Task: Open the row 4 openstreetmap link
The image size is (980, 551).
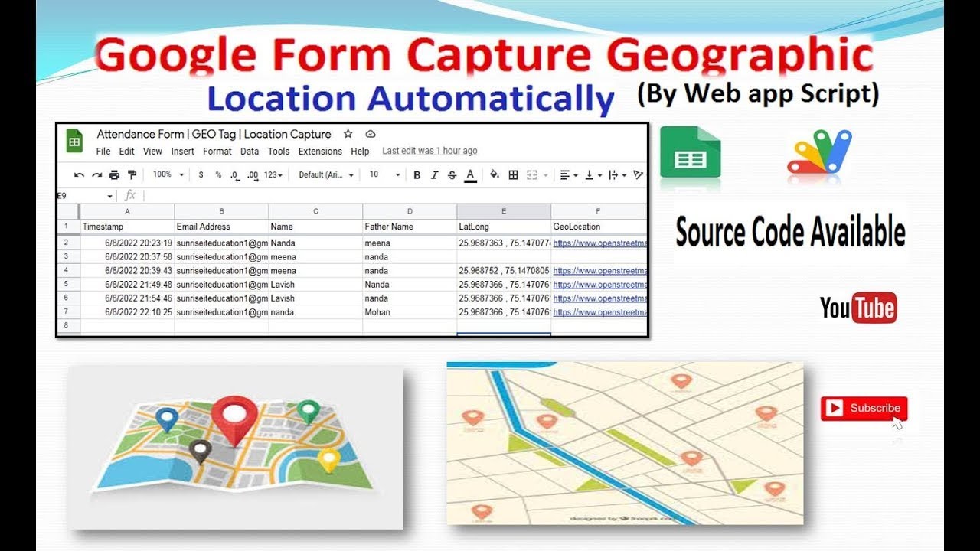Action: coord(599,271)
